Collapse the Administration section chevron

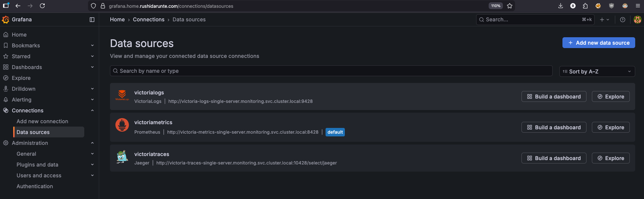pyautogui.click(x=92, y=143)
